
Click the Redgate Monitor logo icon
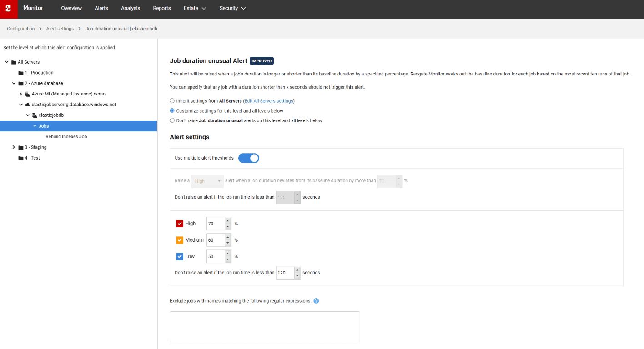[9, 9]
